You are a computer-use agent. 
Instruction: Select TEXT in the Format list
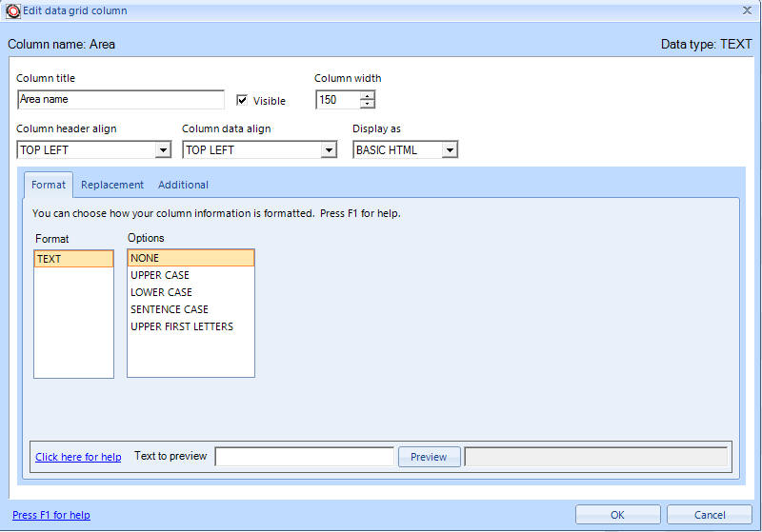pyautogui.click(x=74, y=259)
